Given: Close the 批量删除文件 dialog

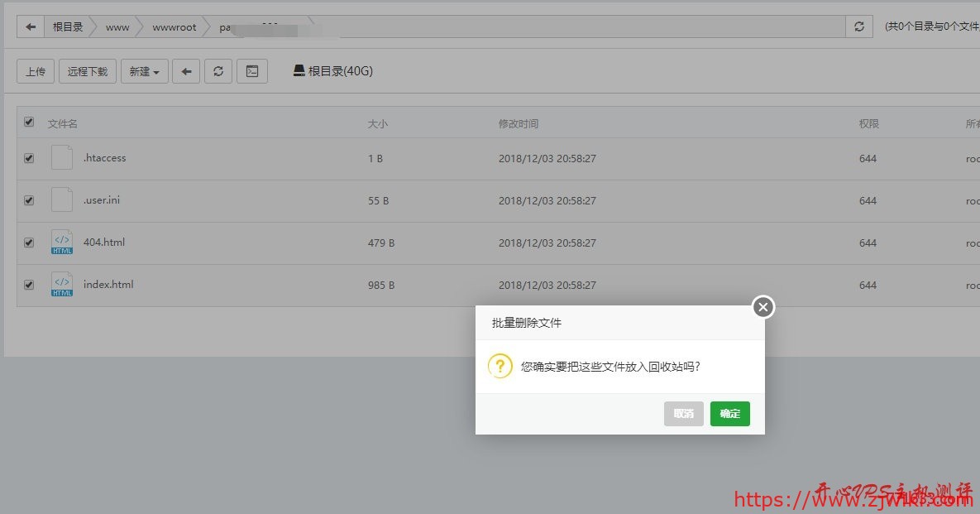Looking at the screenshot, I should coord(762,306).
